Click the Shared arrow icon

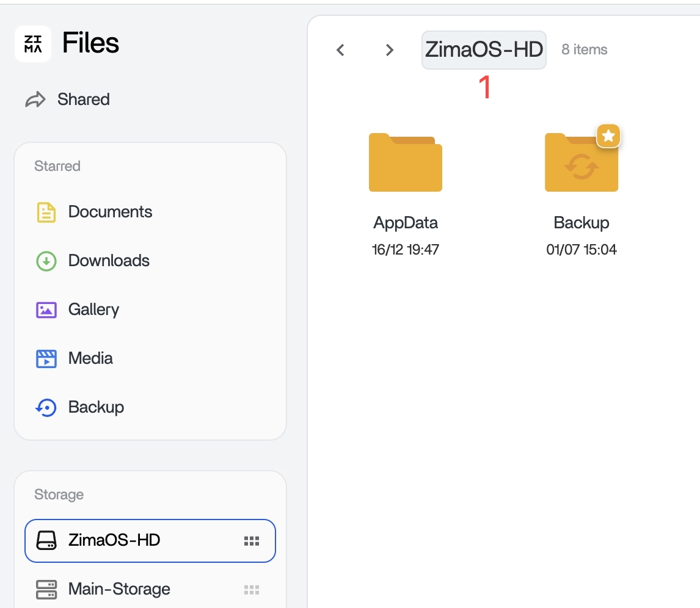(x=35, y=100)
